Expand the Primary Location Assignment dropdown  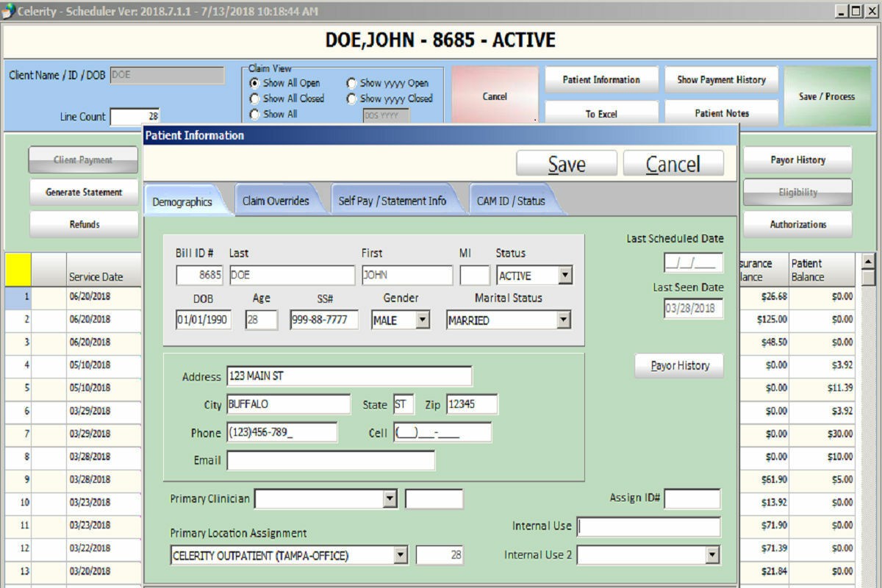click(x=401, y=556)
